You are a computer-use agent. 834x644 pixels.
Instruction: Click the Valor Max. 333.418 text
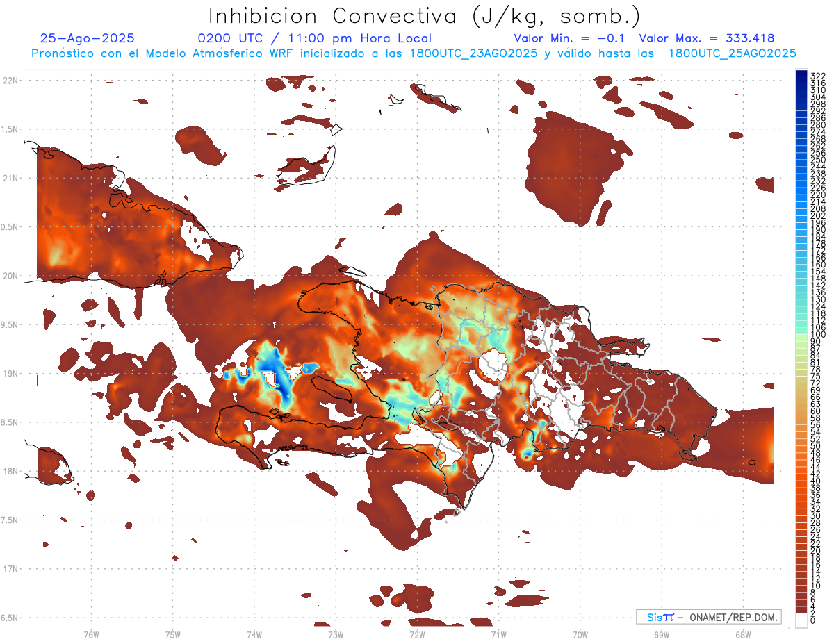click(x=706, y=38)
